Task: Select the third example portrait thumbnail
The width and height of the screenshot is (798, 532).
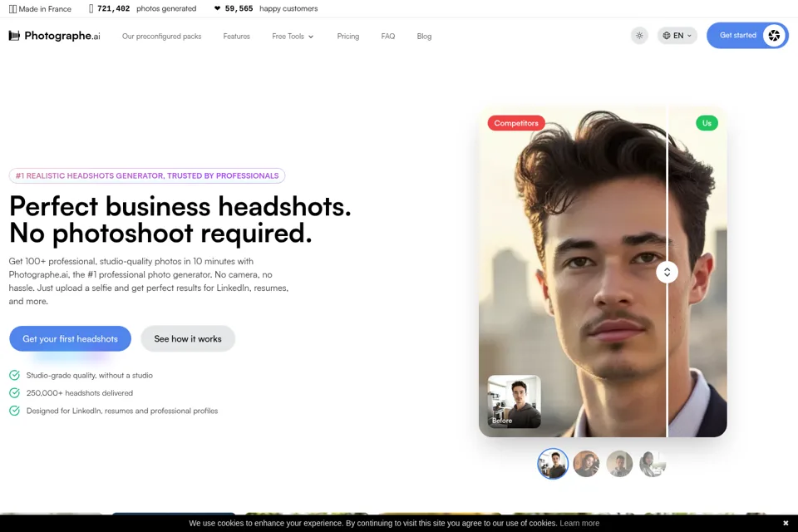Action: 619,464
